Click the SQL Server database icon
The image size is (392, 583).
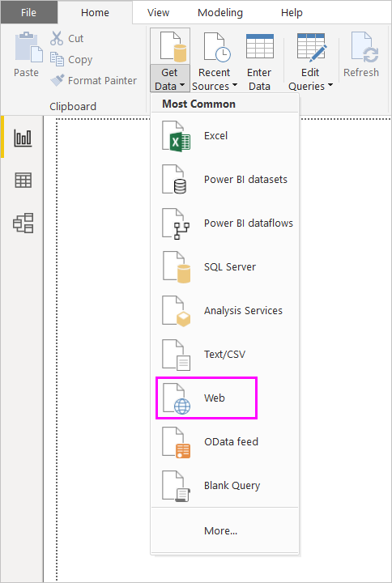point(177,267)
